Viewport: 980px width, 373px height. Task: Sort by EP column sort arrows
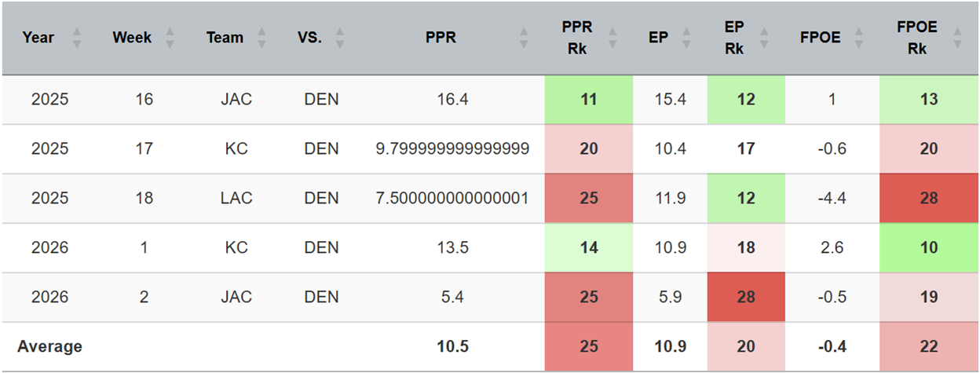[x=689, y=38]
